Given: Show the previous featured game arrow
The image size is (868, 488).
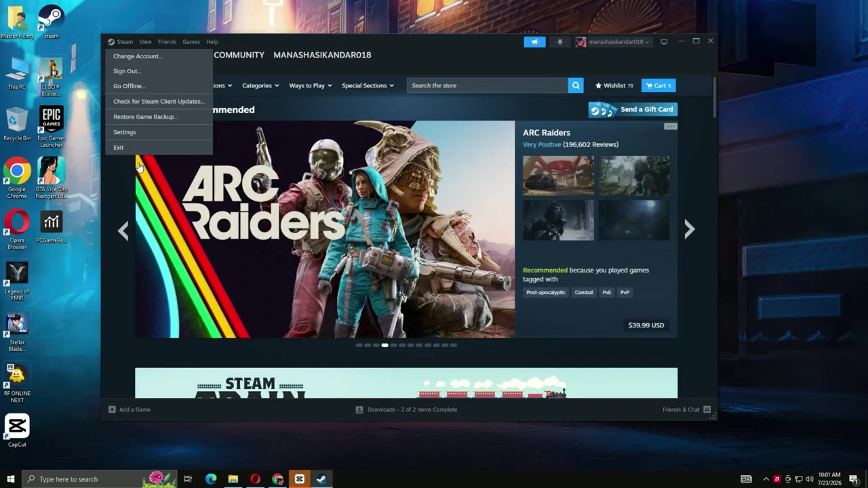Looking at the screenshot, I should [123, 230].
